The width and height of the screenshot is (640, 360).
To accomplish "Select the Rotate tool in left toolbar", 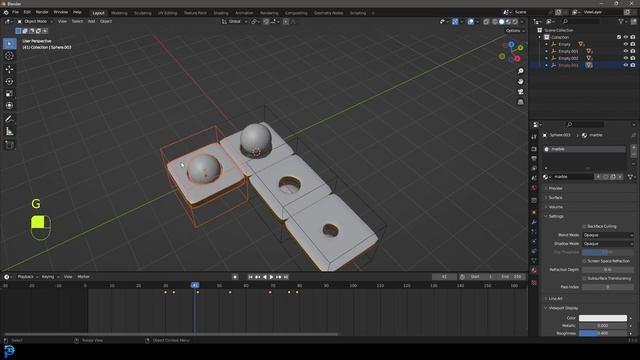I will [x=9, y=82].
